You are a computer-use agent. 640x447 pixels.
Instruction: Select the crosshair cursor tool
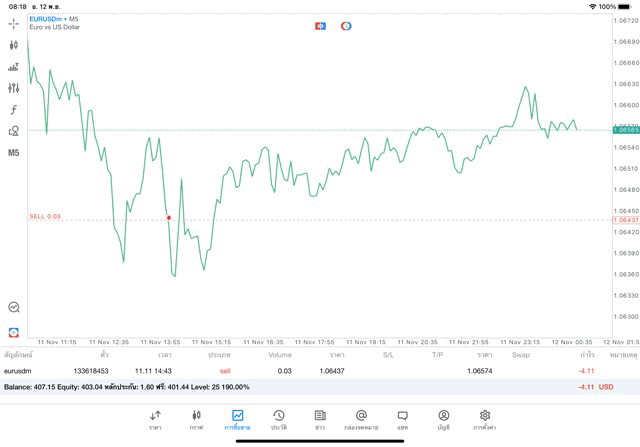point(14,24)
